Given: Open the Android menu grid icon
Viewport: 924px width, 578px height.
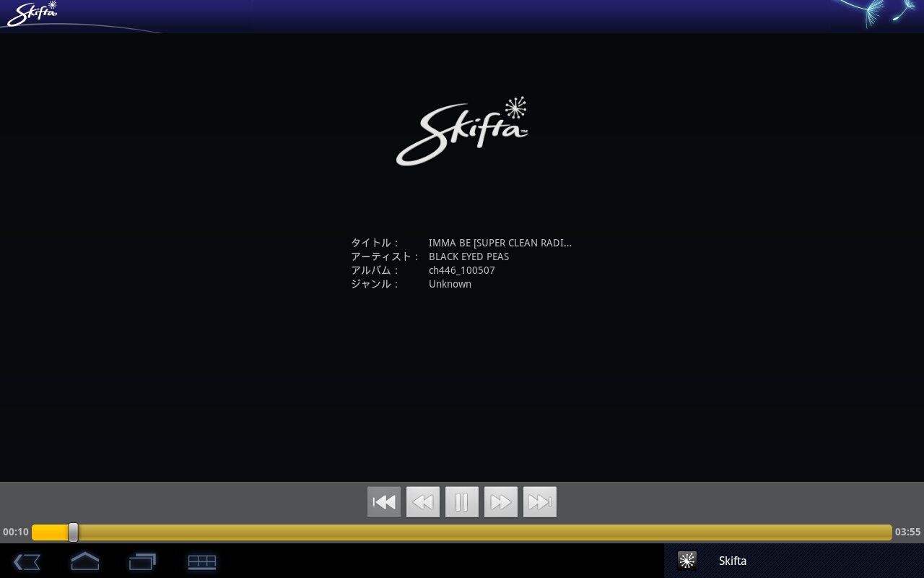Looking at the screenshot, I should (202, 561).
